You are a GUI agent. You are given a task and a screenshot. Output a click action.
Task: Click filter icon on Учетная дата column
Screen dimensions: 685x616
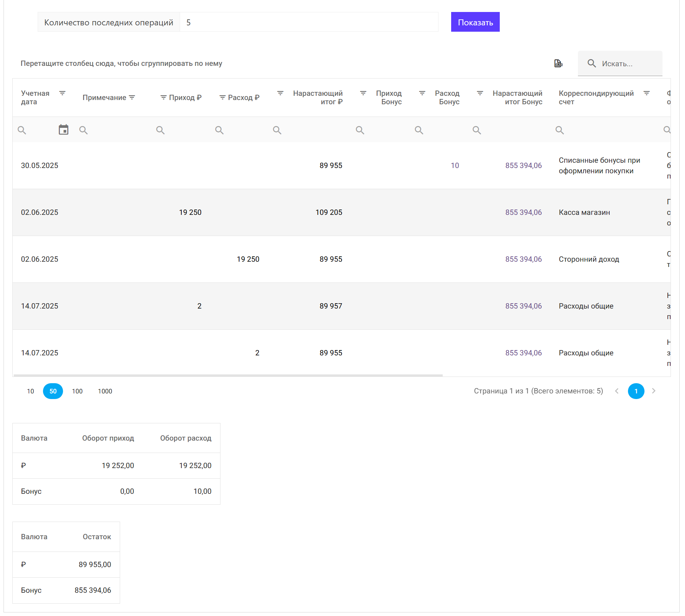click(62, 93)
